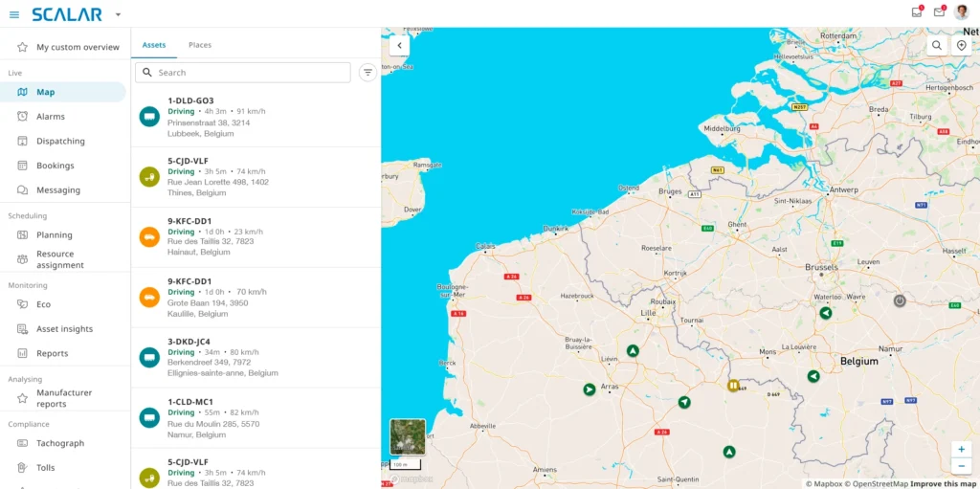
Task: Open the hamburger menu next to Scalar logo
Action: pos(13,14)
